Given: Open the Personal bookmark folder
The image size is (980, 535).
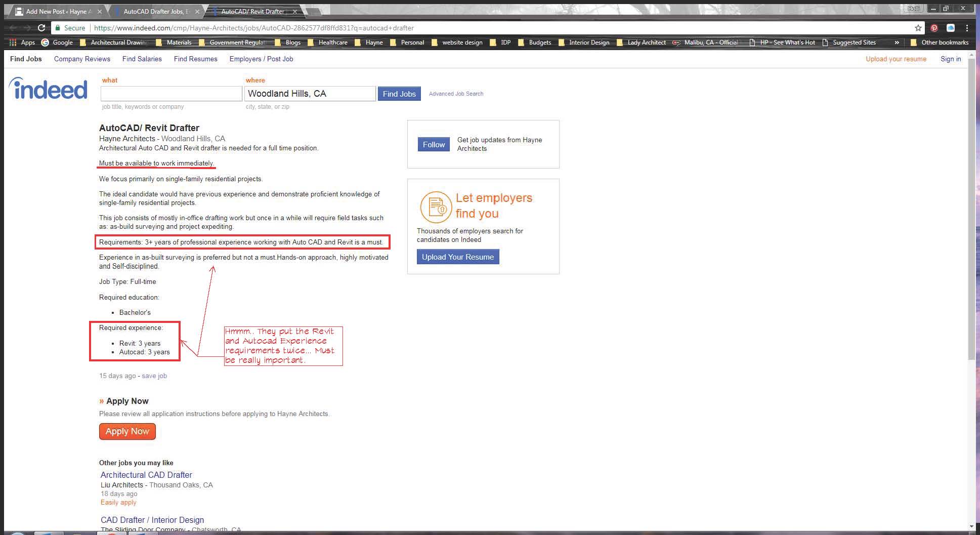Looking at the screenshot, I should tap(407, 43).
